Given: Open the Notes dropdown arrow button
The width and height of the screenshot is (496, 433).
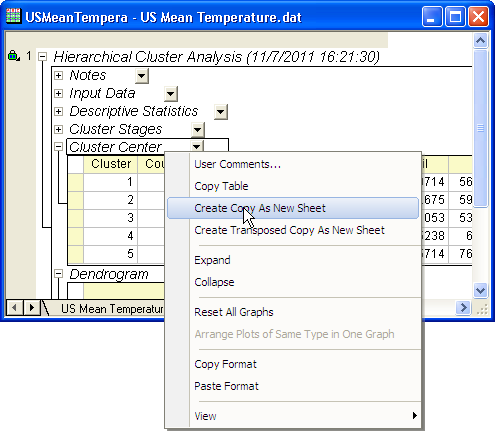Looking at the screenshot, I should pyautogui.click(x=142, y=76).
